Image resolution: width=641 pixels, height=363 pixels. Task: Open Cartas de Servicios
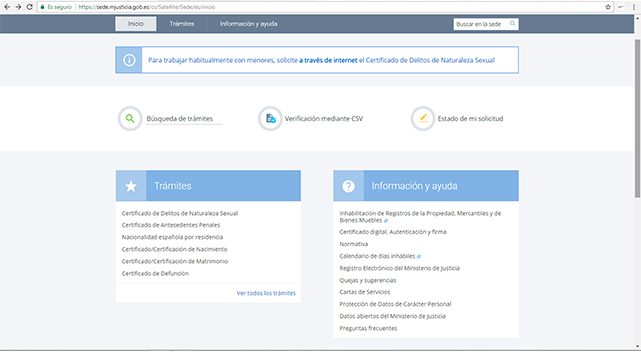click(365, 292)
